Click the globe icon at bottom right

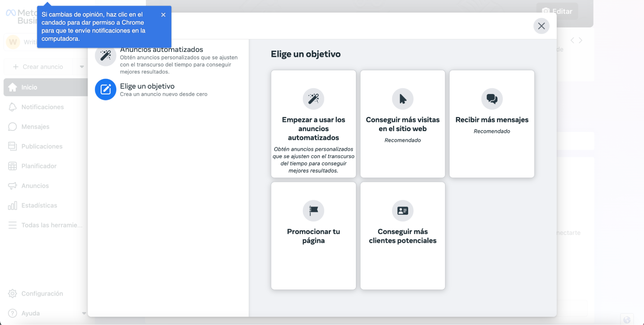coord(627,320)
